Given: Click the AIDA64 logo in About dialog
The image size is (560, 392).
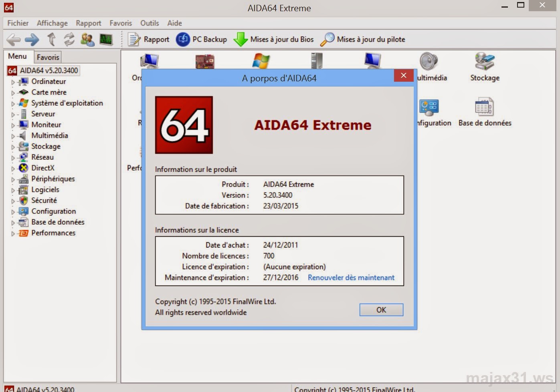Looking at the screenshot, I should click(184, 125).
